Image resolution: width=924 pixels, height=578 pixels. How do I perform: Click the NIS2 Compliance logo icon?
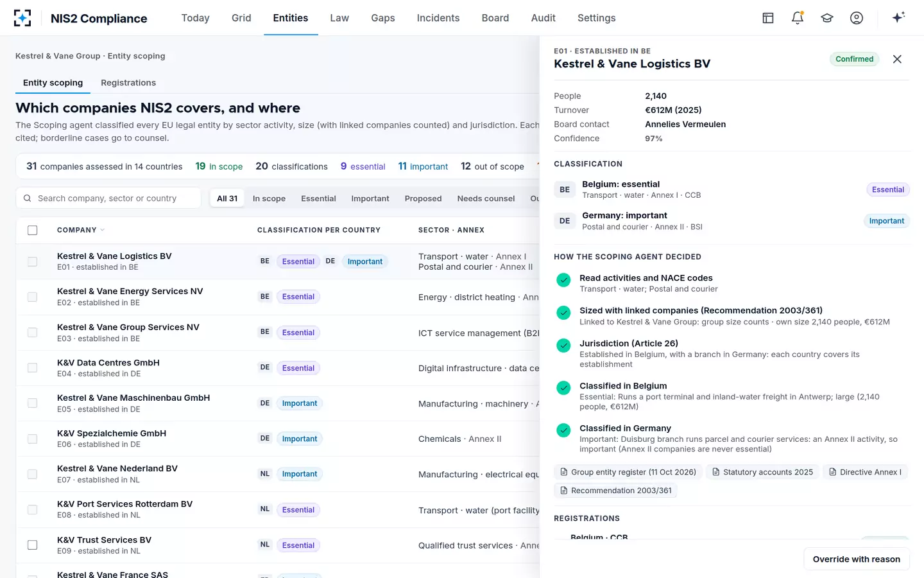[22, 18]
